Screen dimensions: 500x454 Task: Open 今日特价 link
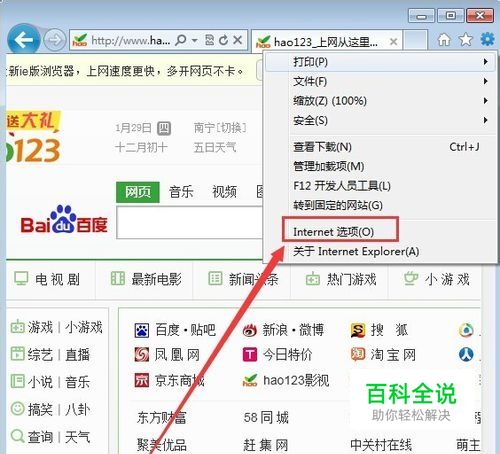(x=287, y=355)
